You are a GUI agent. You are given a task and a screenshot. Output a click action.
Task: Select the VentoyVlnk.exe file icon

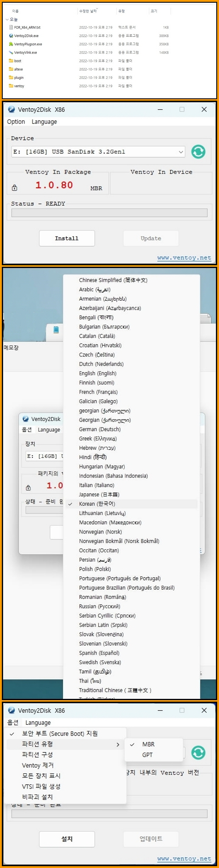[x=11, y=53]
